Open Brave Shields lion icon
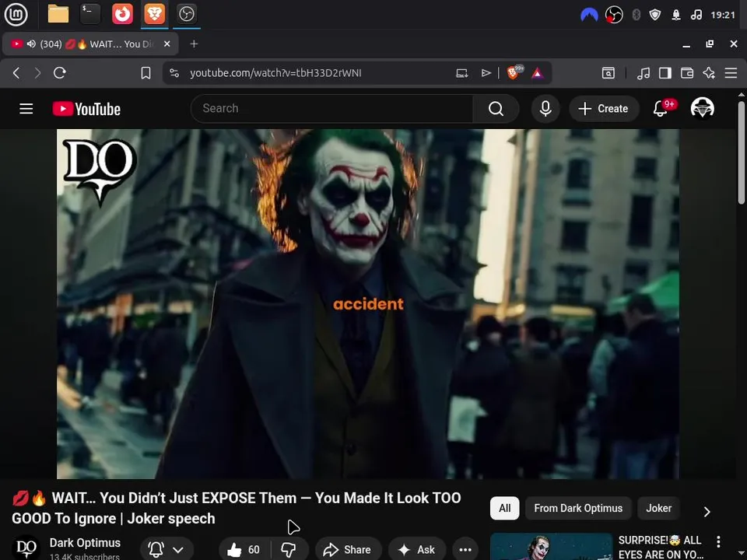The height and width of the screenshot is (560, 747). point(514,72)
